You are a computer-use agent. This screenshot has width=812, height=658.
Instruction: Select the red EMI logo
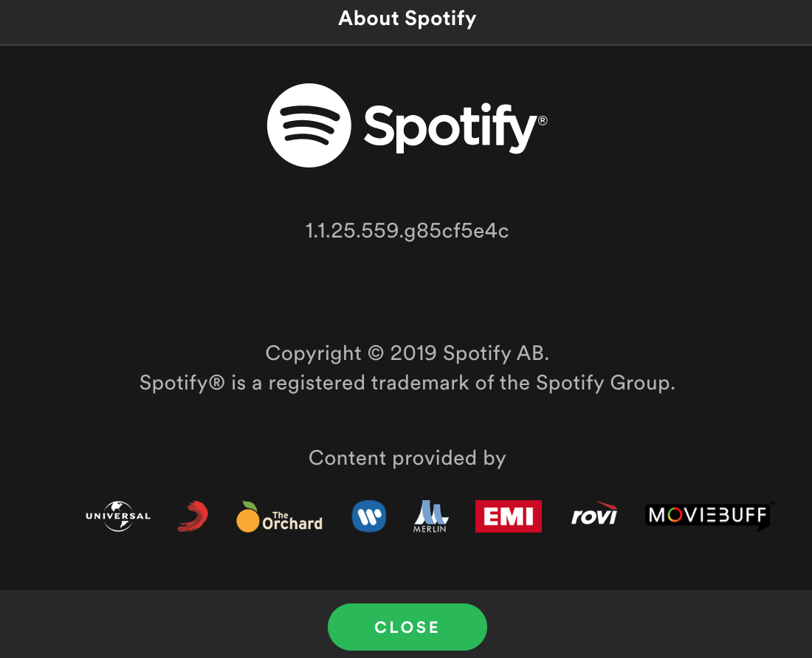coord(509,516)
